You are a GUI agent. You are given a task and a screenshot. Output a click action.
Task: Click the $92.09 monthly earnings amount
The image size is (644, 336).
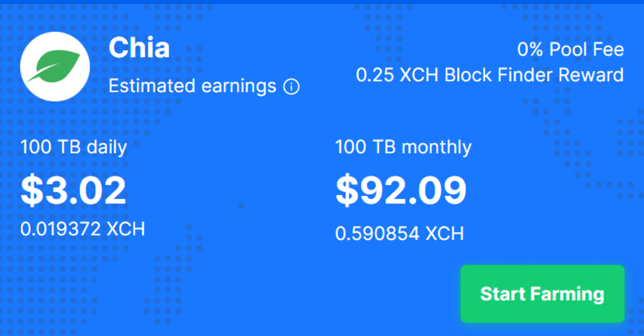tap(401, 191)
